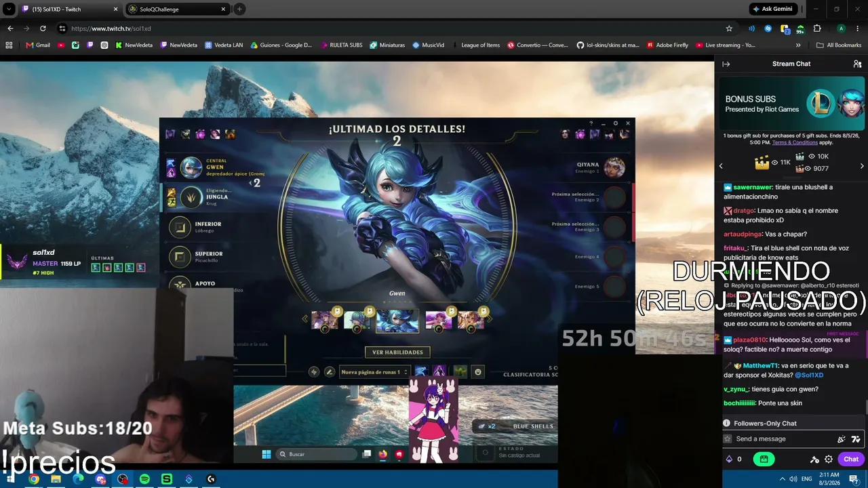Open Firefox in the streamed taskbar

[x=383, y=454]
